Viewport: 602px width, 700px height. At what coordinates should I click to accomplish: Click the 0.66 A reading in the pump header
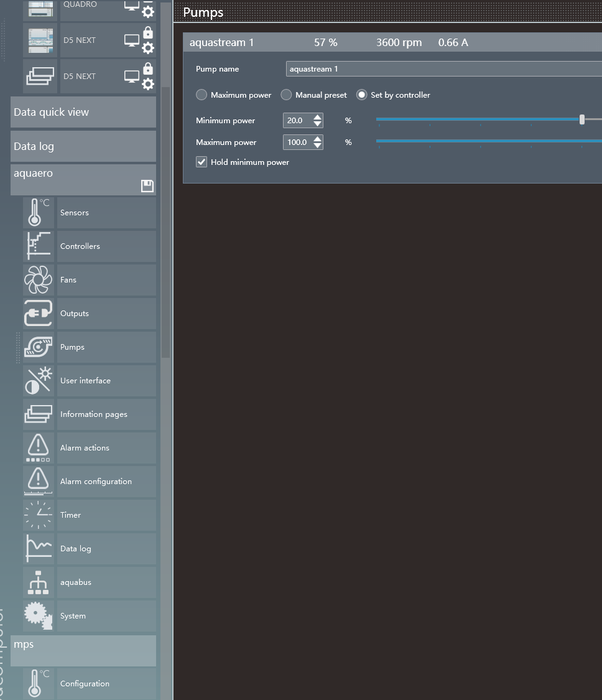453,42
